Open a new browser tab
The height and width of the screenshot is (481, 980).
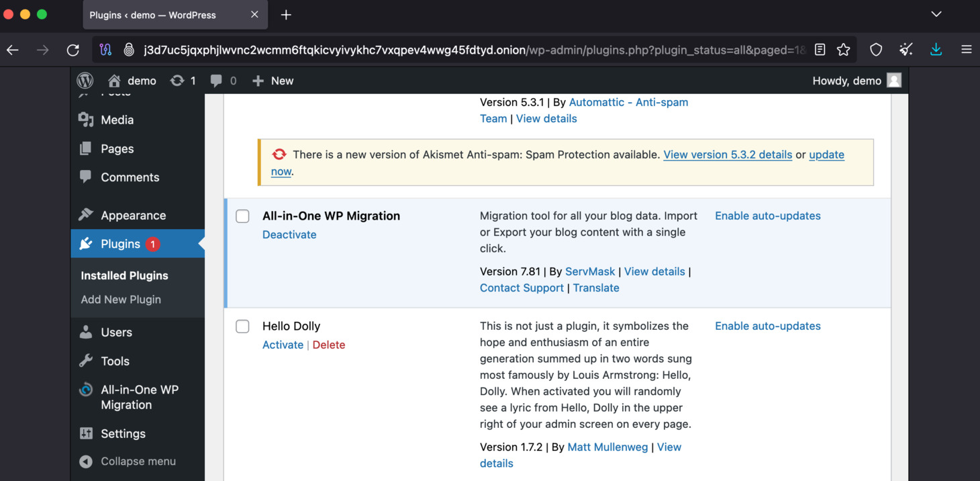point(286,15)
